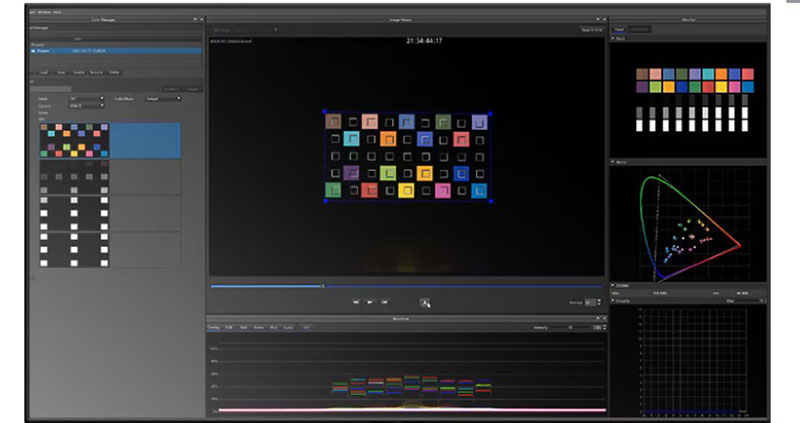The height and width of the screenshot is (423, 800).
Task: Click the next frame playback button
Action: pos(384,302)
